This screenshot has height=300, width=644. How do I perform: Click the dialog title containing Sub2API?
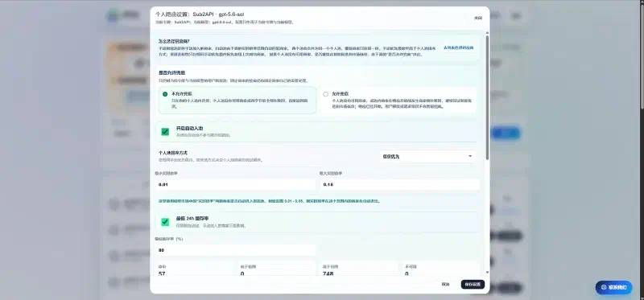point(200,14)
